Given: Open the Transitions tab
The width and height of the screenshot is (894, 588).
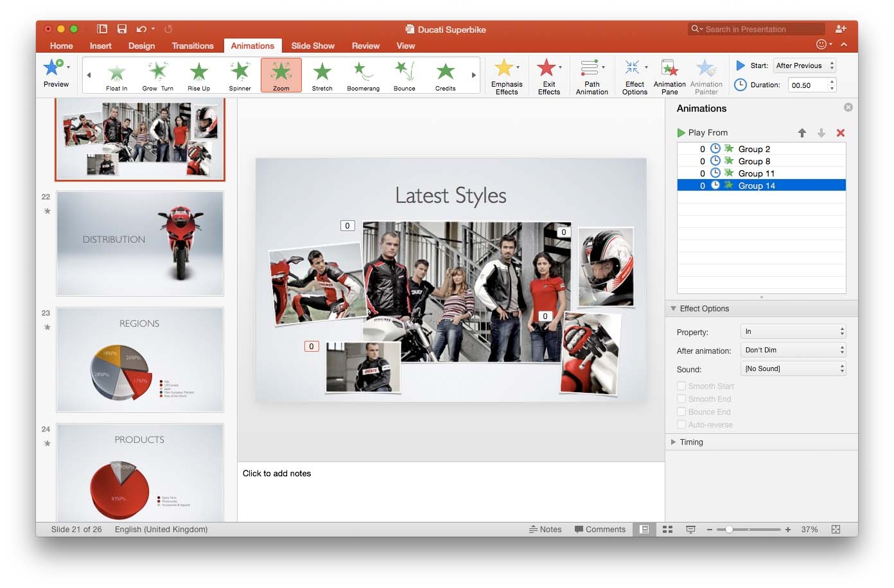Looking at the screenshot, I should click(x=193, y=46).
